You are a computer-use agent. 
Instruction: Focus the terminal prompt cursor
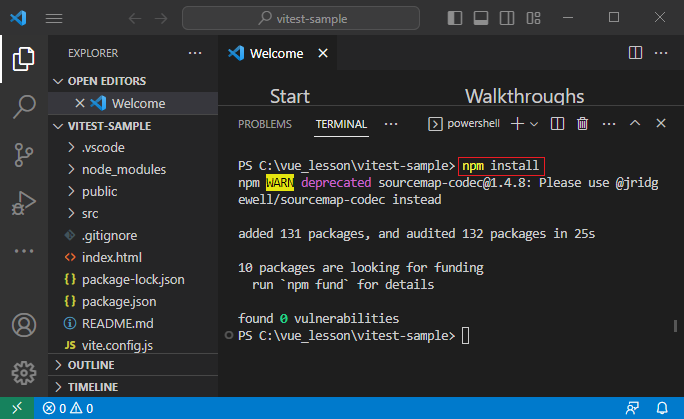click(465, 336)
